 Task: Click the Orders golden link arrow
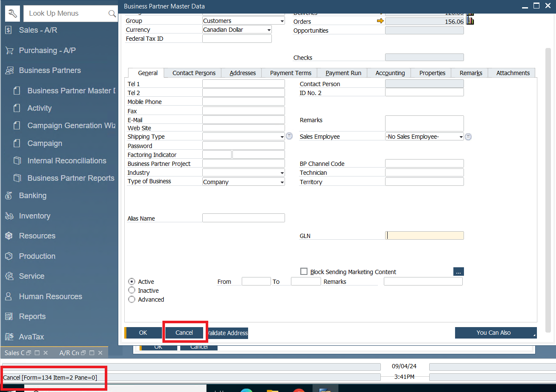point(380,21)
